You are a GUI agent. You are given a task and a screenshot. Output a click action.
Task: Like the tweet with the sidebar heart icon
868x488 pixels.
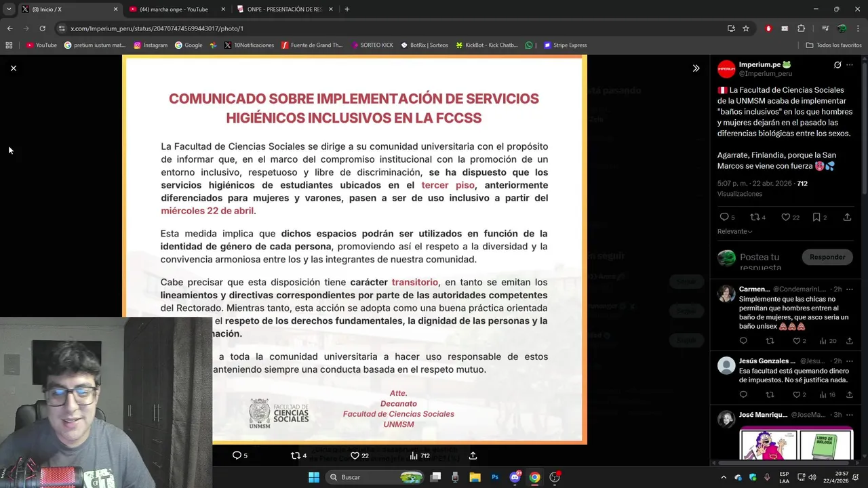tap(790, 218)
